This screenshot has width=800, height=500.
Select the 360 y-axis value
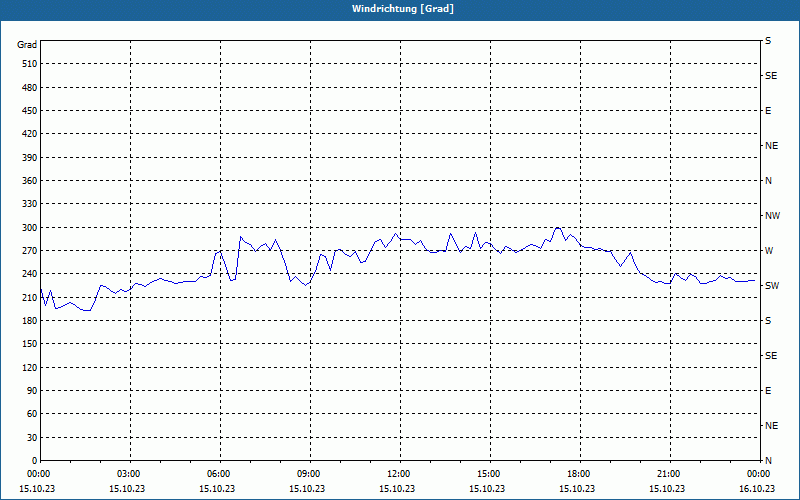click(x=30, y=181)
